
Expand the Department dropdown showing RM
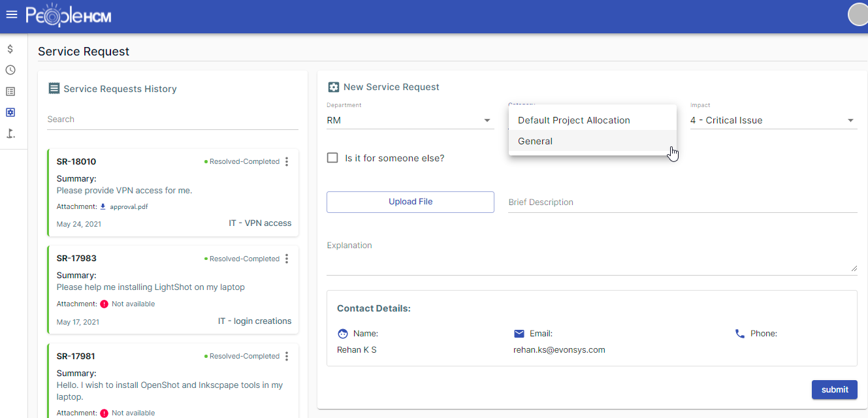point(409,120)
